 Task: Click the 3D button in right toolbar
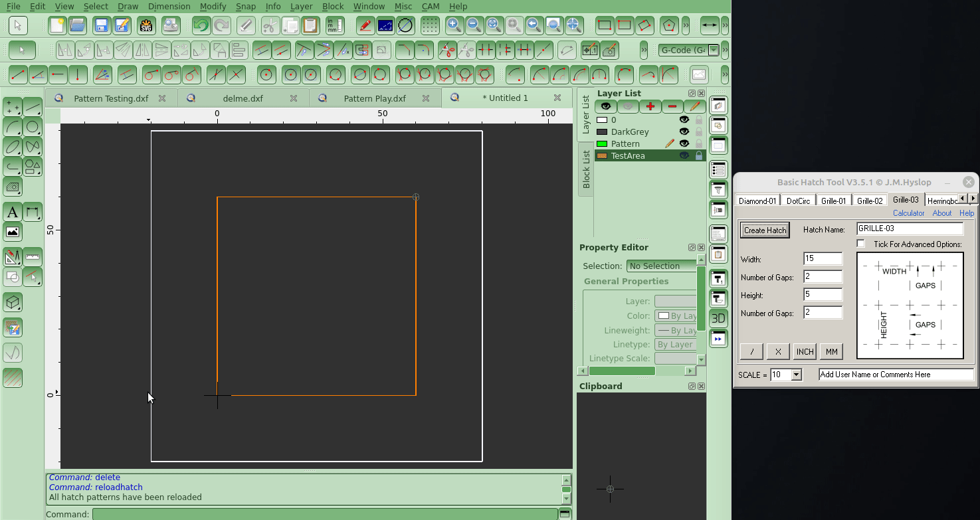pyautogui.click(x=718, y=319)
